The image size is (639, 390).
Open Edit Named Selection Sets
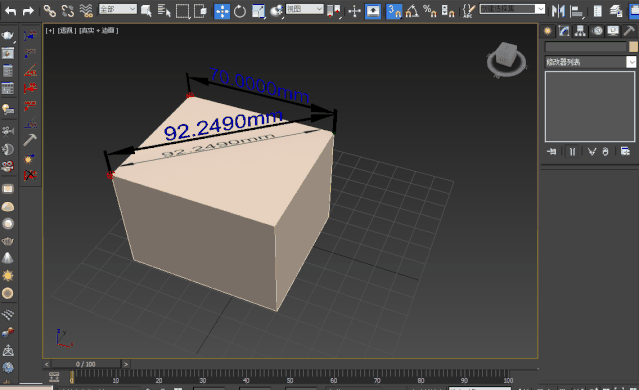(469, 11)
